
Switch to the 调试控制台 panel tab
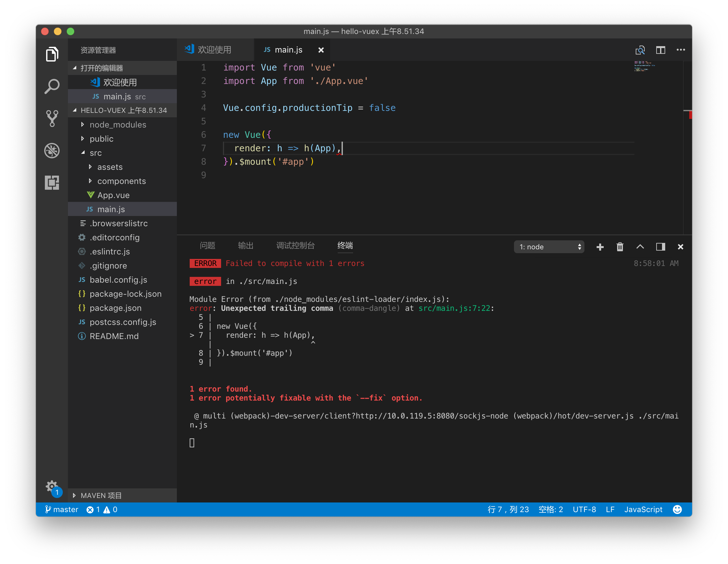click(x=295, y=246)
